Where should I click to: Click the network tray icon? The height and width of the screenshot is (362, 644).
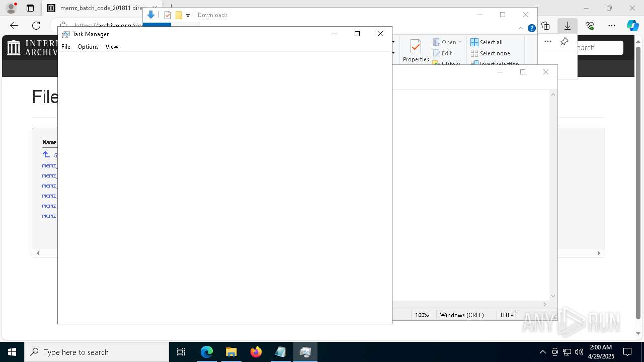[x=567, y=352]
